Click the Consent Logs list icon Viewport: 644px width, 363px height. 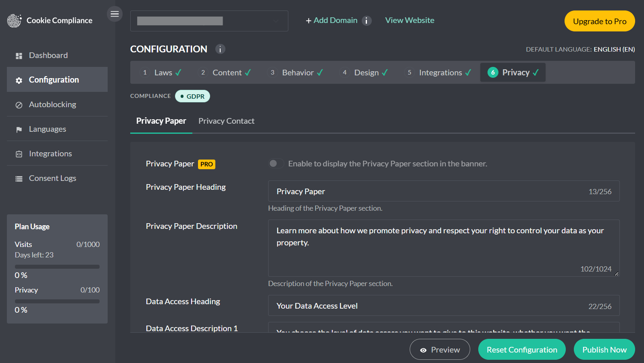[x=19, y=179]
